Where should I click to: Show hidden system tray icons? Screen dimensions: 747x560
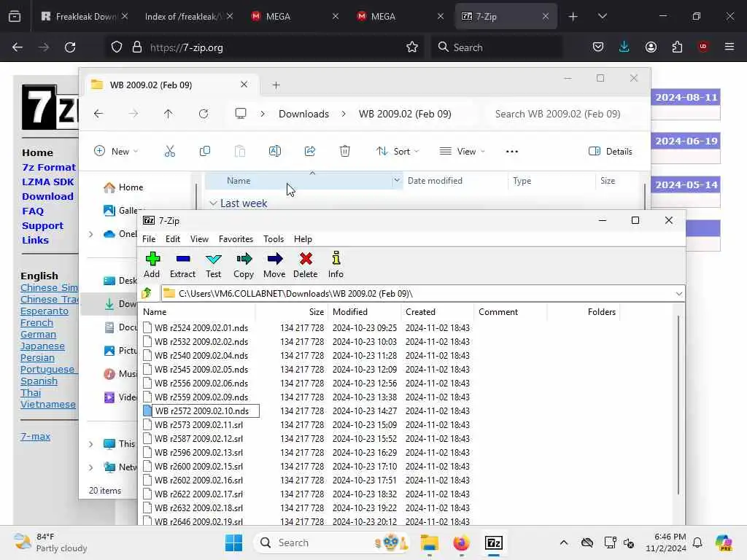point(564,542)
